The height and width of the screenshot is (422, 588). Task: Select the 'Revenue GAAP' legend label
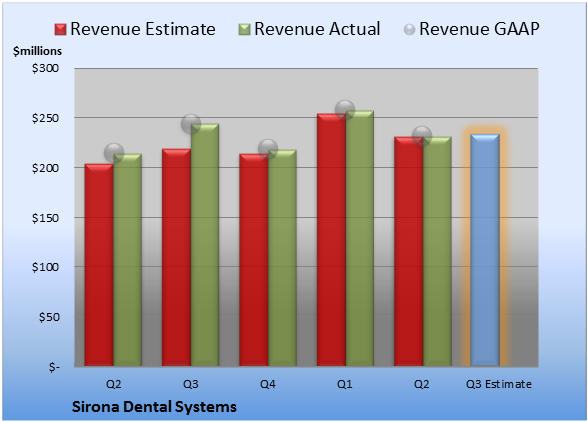click(x=479, y=29)
